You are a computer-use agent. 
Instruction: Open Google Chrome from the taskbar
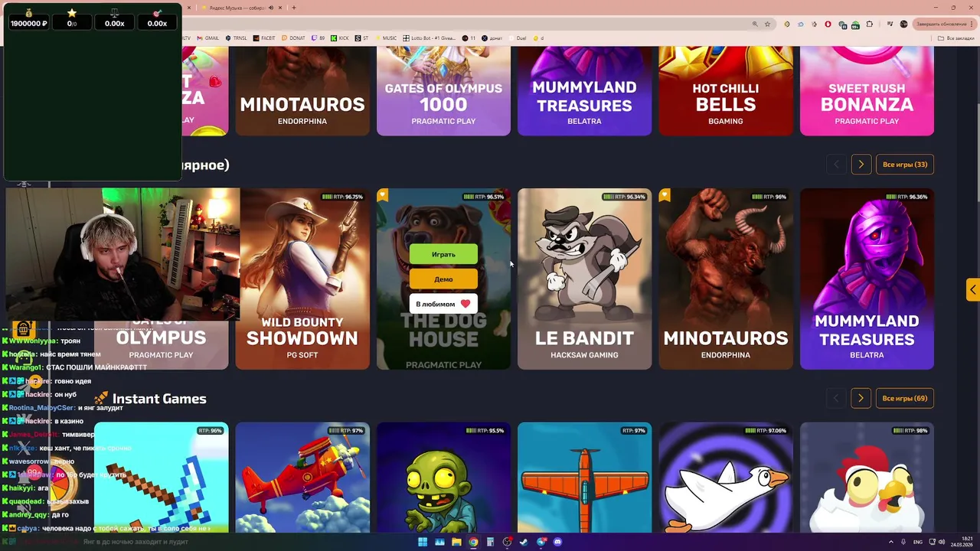pos(473,542)
